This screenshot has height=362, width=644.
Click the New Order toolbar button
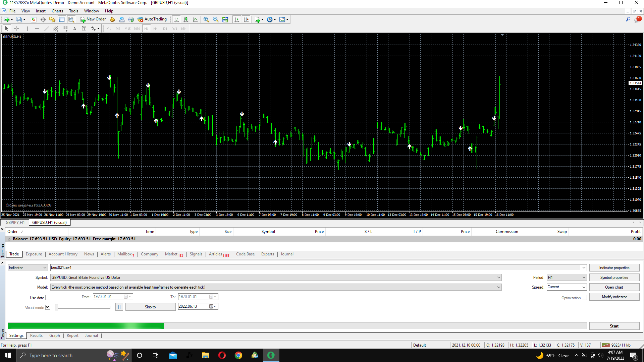pyautogui.click(x=93, y=19)
